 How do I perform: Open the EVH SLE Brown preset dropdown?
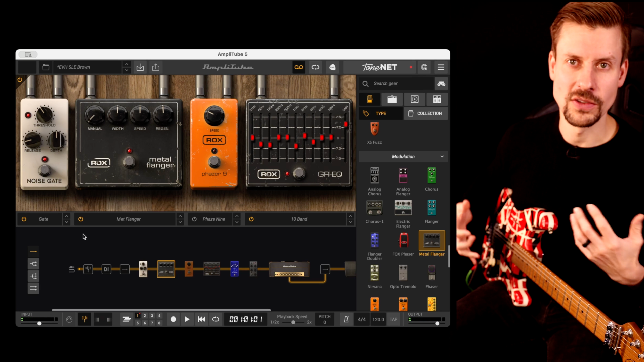pos(87,67)
